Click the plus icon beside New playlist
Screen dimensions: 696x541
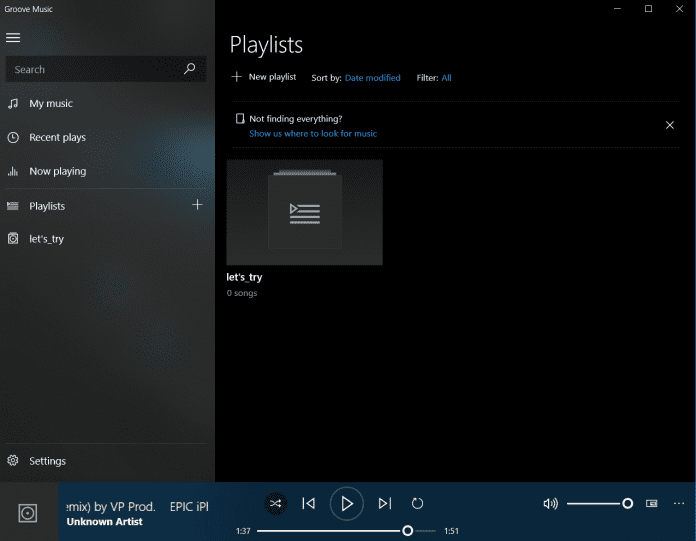coord(237,77)
